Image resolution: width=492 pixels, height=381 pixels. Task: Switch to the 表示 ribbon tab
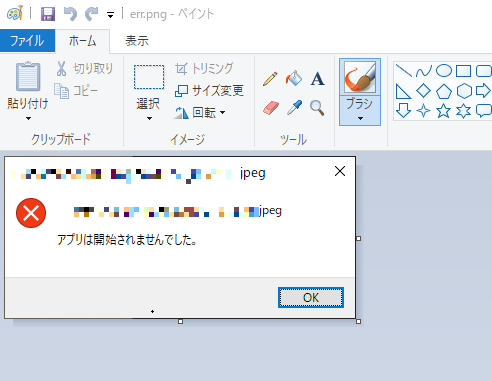point(137,41)
